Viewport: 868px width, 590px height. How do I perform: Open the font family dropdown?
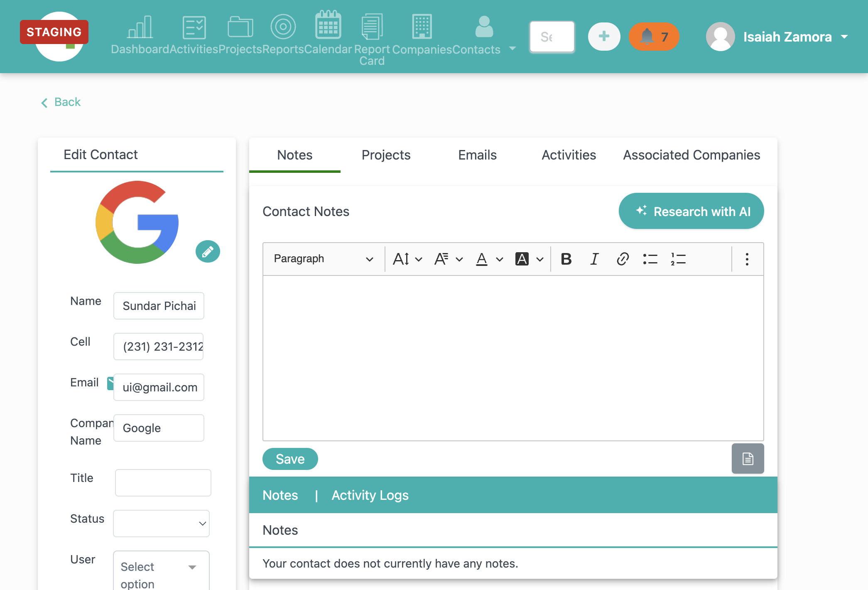(x=449, y=259)
